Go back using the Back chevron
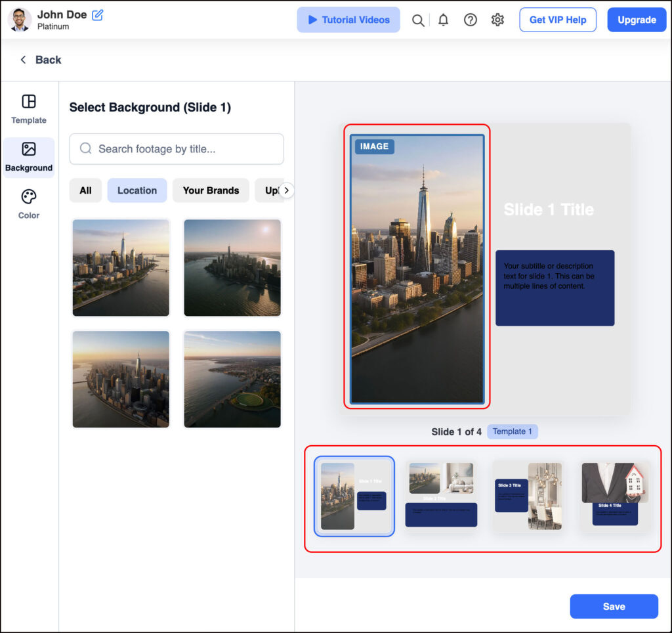672x633 pixels. click(24, 60)
